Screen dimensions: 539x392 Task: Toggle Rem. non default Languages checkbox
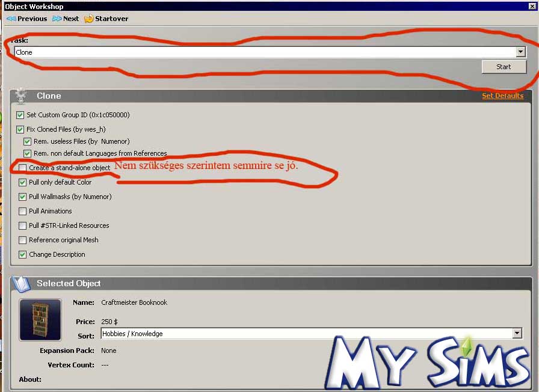click(x=28, y=153)
